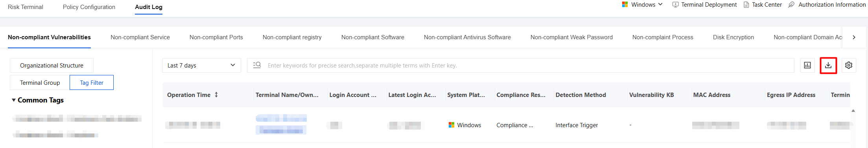868x148 pixels.
Task: Click the Authorization Information icon
Action: tap(791, 5)
